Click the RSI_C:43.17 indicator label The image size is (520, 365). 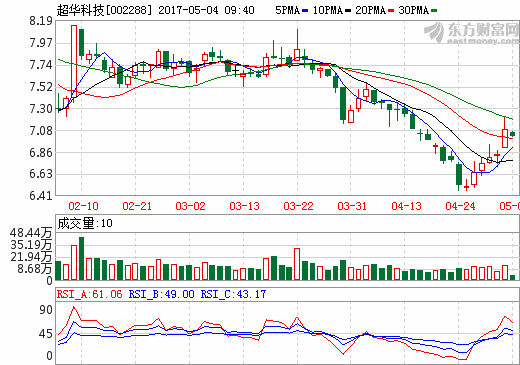coord(233,294)
